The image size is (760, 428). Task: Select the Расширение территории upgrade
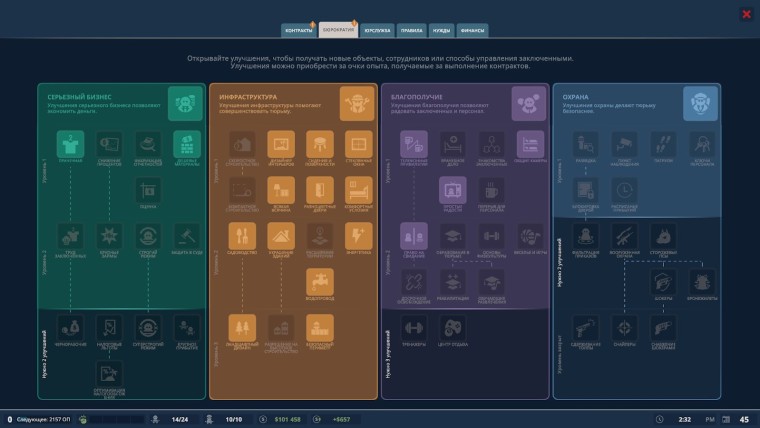[x=320, y=236]
